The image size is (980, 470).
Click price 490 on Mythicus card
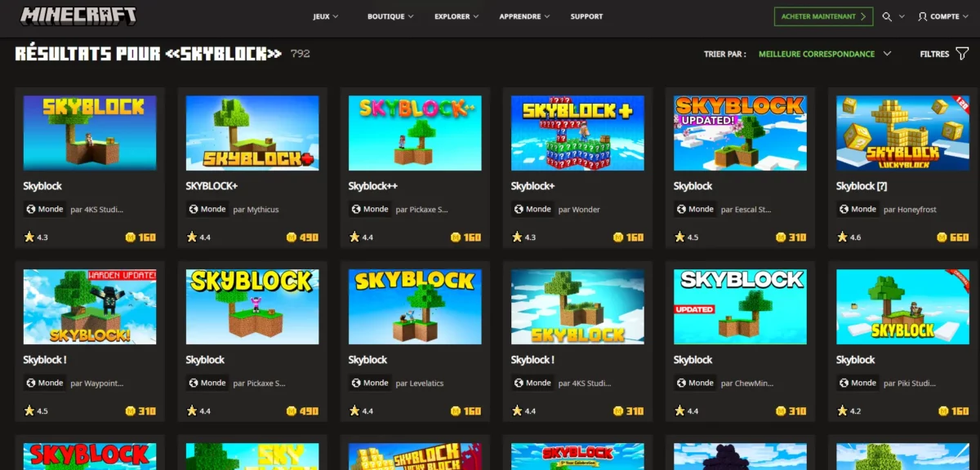coord(309,237)
